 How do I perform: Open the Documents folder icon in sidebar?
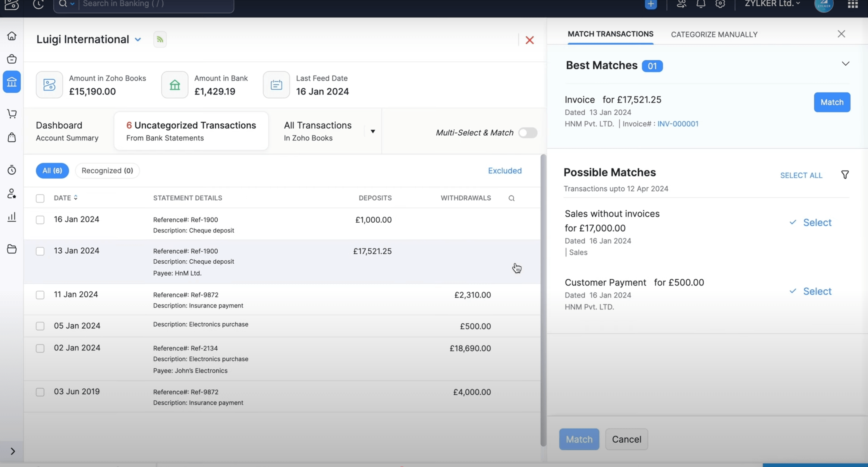click(x=12, y=249)
